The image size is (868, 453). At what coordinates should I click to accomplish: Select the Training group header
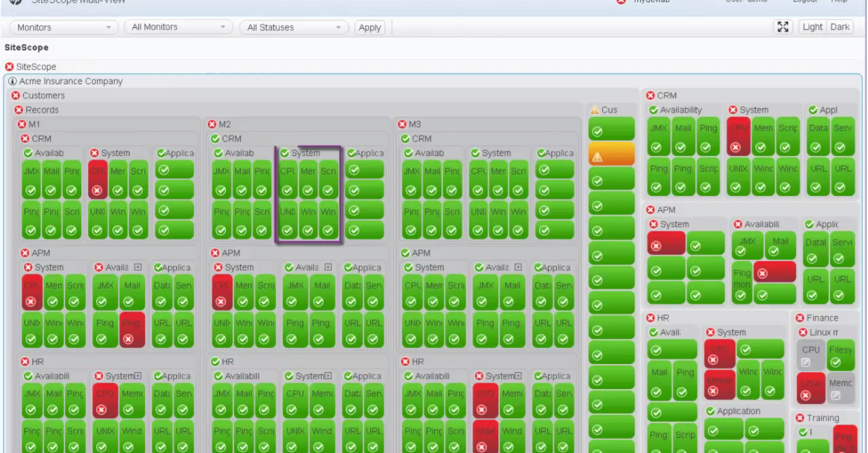(x=823, y=418)
